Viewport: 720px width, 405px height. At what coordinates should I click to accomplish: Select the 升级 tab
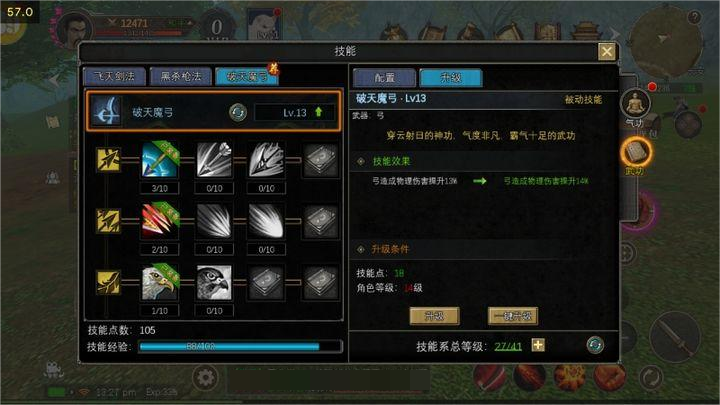click(x=450, y=78)
